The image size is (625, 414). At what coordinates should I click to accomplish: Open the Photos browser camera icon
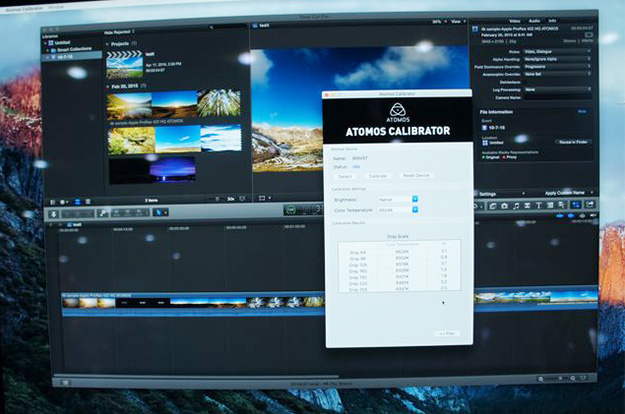(x=504, y=206)
